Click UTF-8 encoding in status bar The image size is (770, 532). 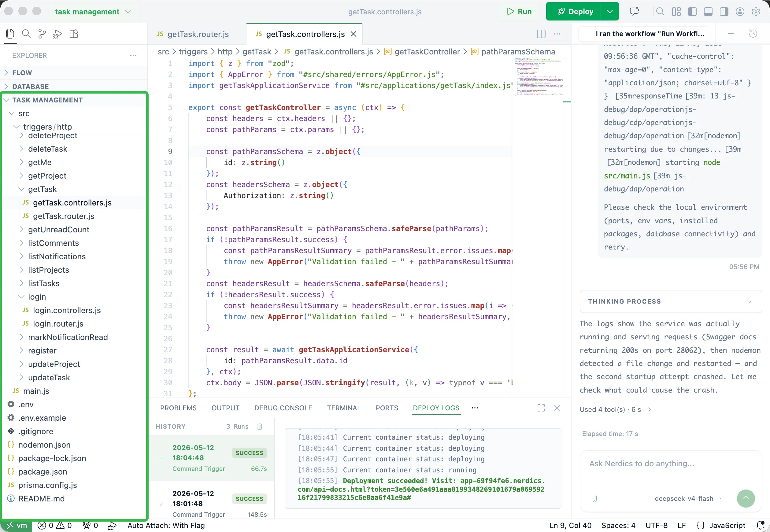656,525
